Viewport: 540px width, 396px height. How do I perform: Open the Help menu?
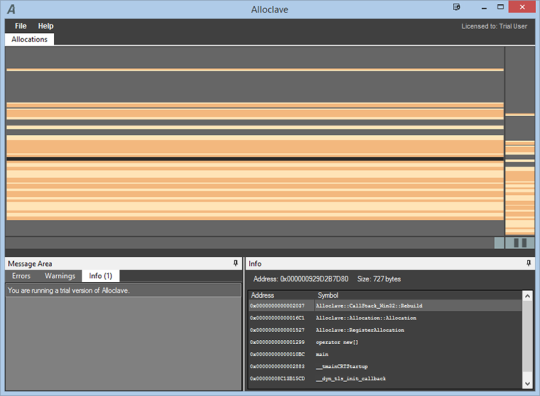click(x=45, y=26)
